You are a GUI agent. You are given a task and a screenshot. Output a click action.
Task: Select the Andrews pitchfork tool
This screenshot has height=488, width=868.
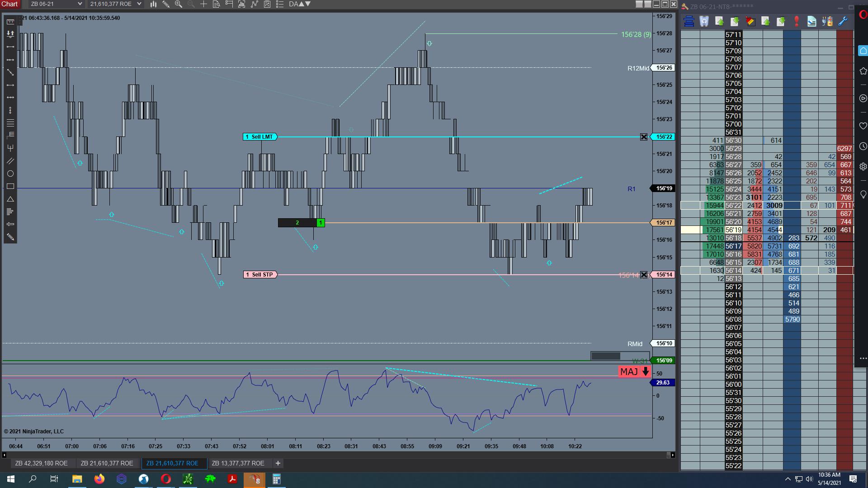[10, 148]
